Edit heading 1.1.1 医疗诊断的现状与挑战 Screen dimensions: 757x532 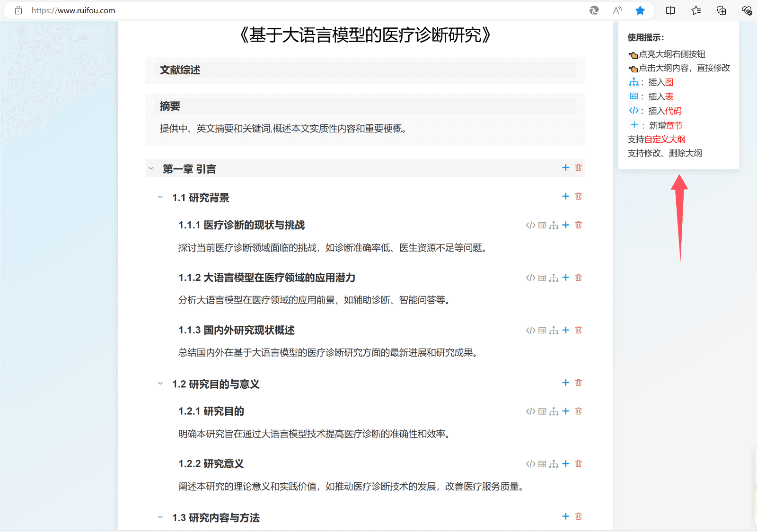[241, 225]
